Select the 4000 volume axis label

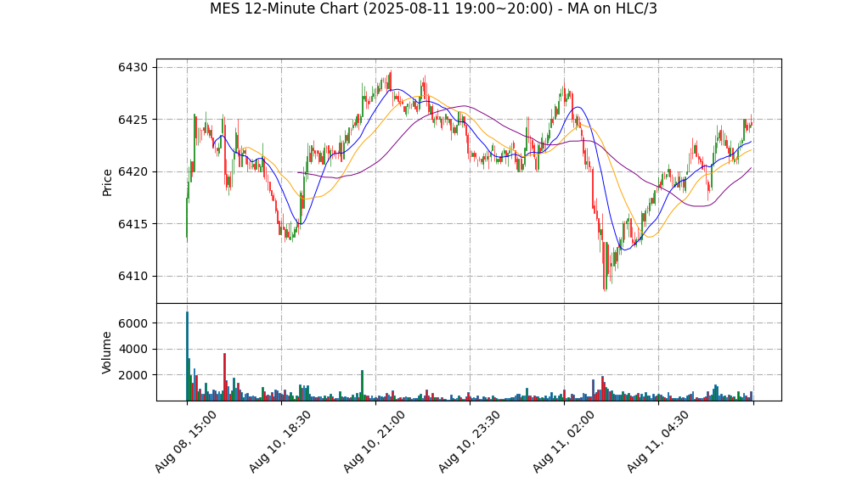[132, 349]
